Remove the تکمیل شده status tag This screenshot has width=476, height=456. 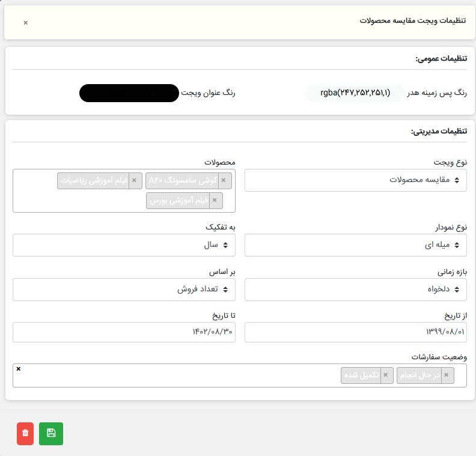pyautogui.click(x=386, y=375)
